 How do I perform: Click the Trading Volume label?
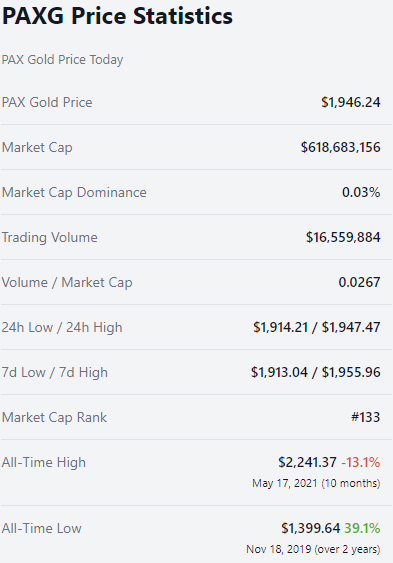(x=50, y=238)
